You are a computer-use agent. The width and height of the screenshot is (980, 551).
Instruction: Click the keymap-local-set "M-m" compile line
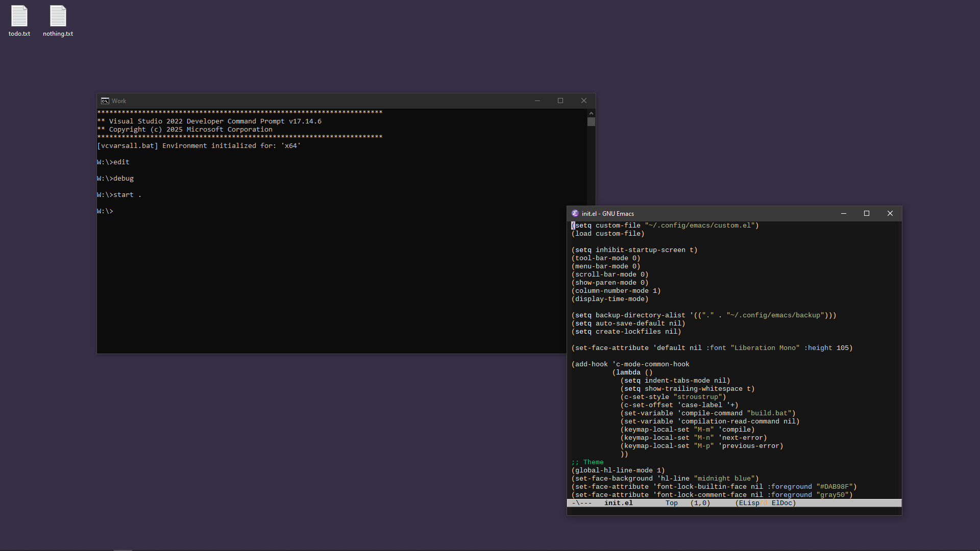pos(688,430)
